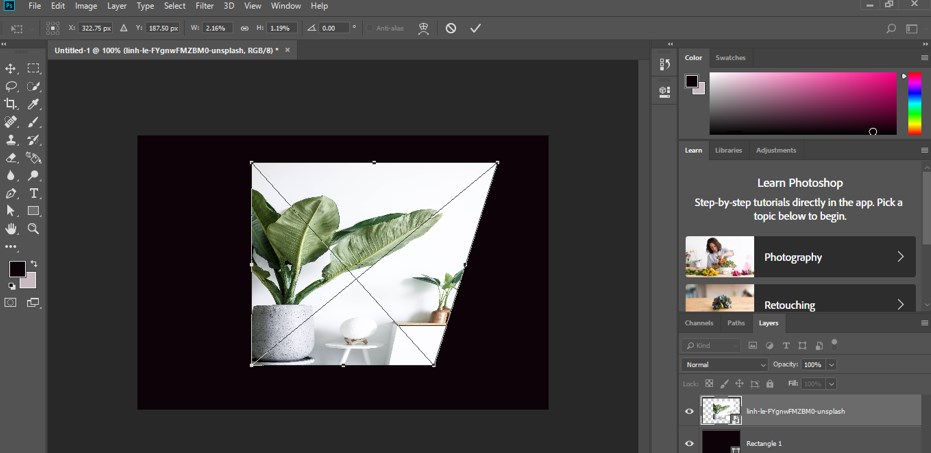The height and width of the screenshot is (453, 931).
Task: Toggle maintain aspect ratio link
Action: click(245, 28)
